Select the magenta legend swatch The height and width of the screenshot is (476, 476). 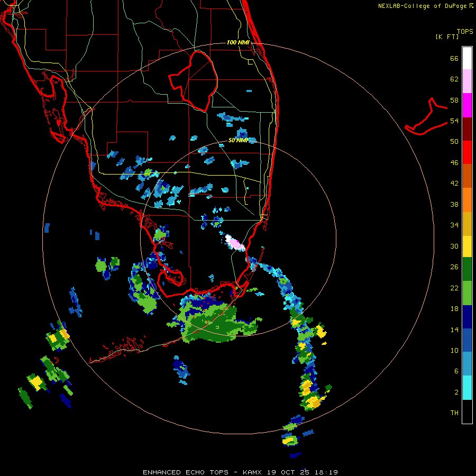(467, 105)
